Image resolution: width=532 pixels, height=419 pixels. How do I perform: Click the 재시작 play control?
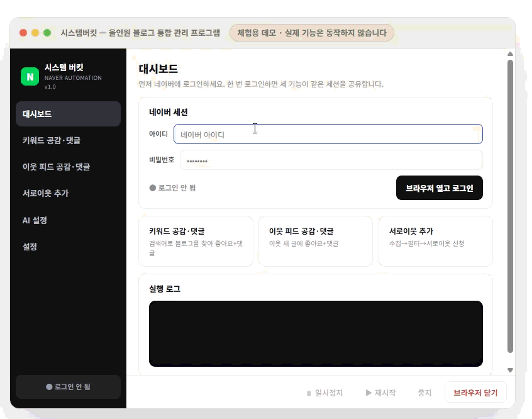(x=380, y=393)
